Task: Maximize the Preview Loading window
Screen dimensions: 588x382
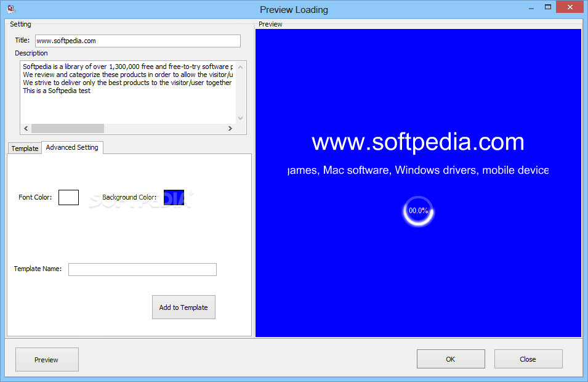Action: 548,7
